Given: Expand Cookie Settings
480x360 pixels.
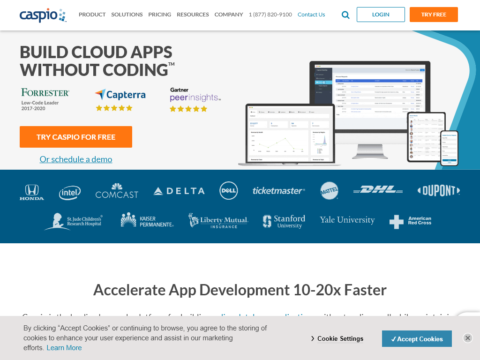Looking at the screenshot, I should tap(337, 339).
